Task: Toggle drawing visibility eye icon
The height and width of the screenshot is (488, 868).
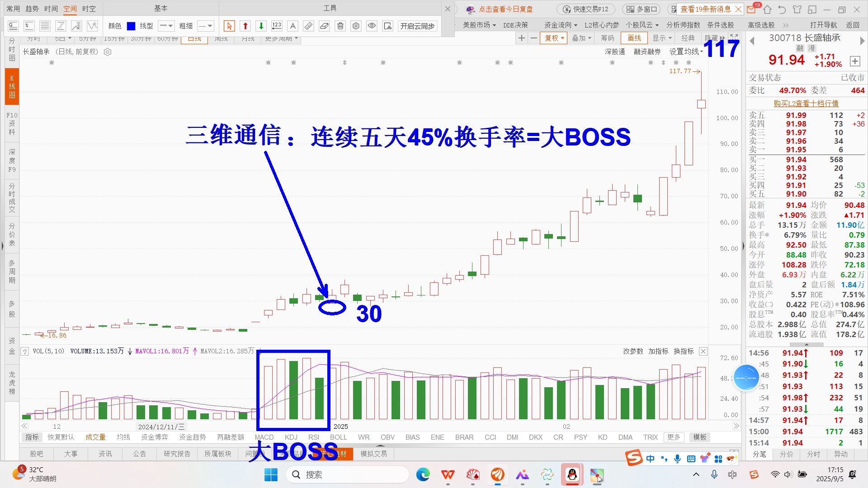Action: [372, 26]
